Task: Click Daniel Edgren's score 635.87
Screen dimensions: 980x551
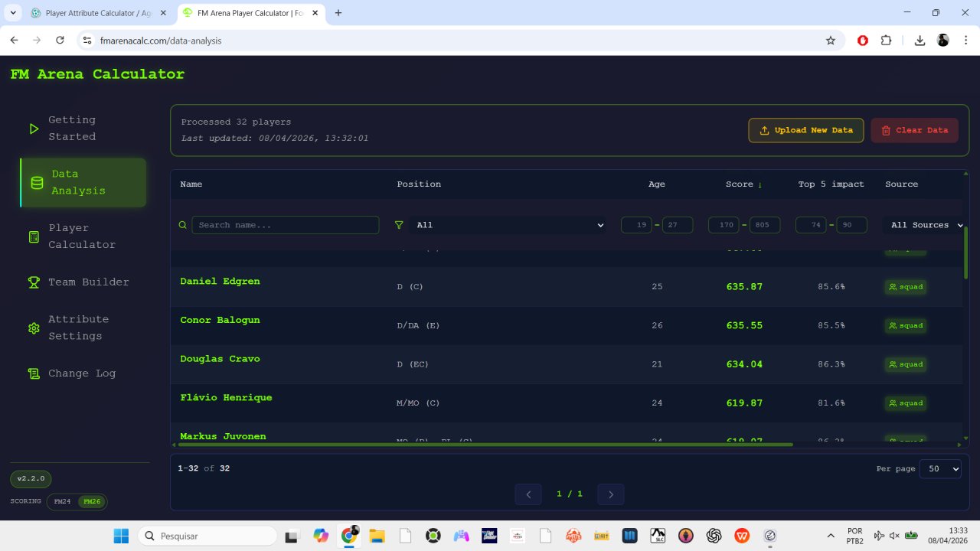Action: 744,287
